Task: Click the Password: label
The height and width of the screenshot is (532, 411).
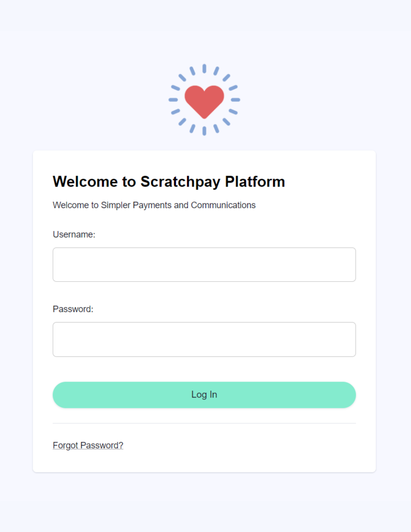Action: (73, 309)
